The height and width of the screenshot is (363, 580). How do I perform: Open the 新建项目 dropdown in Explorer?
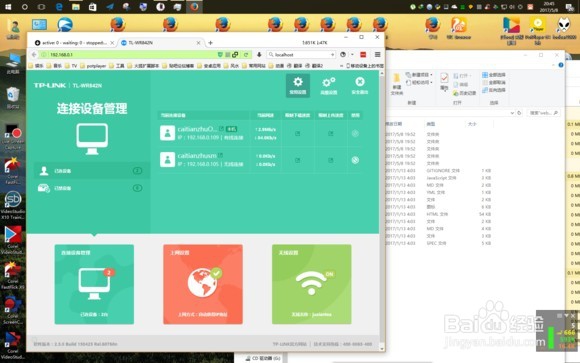419,75
